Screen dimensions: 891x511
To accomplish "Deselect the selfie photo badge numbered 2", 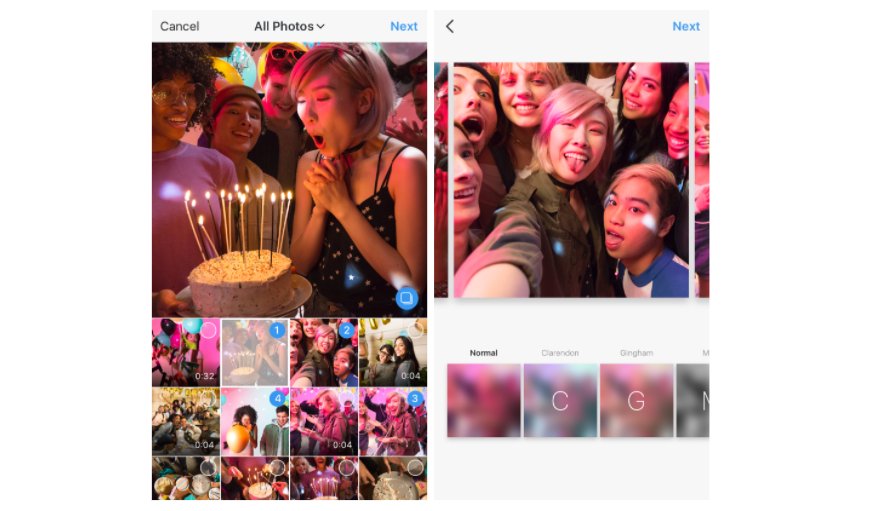I will (347, 330).
